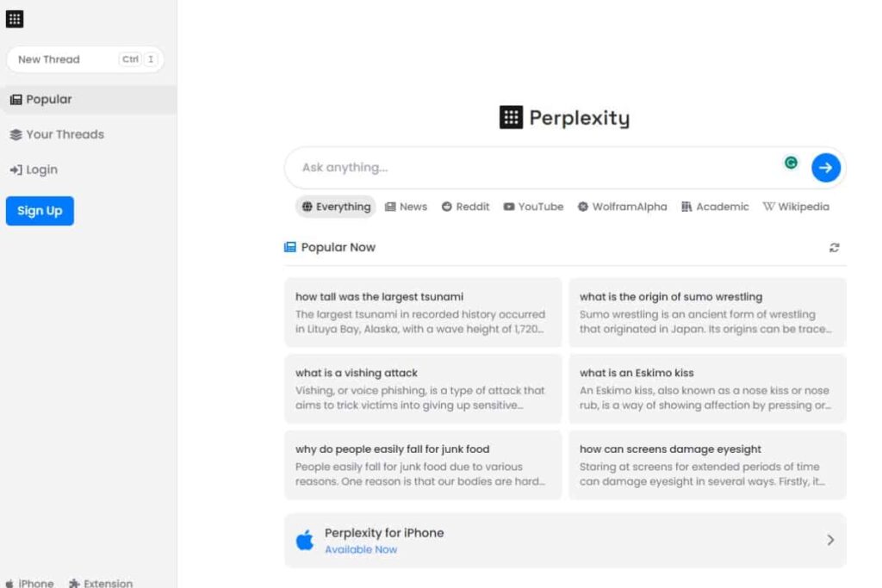Select the News search focus
The width and height of the screenshot is (882, 588).
(407, 207)
